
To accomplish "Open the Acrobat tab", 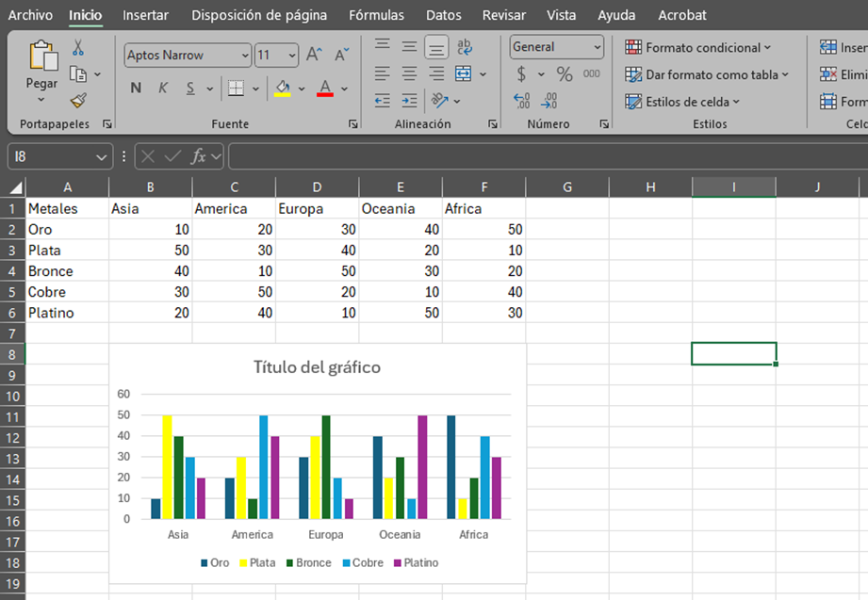I will tap(682, 15).
